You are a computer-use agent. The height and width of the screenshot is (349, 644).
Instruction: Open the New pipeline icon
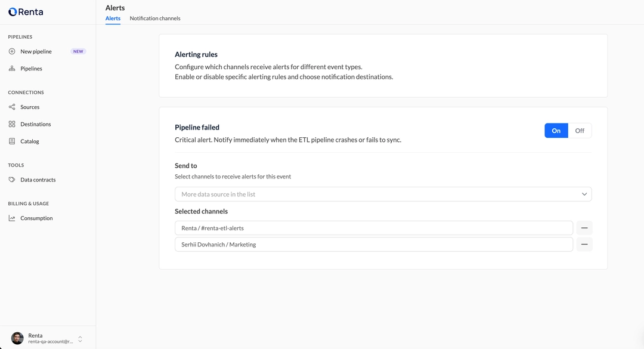pos(11,51)
